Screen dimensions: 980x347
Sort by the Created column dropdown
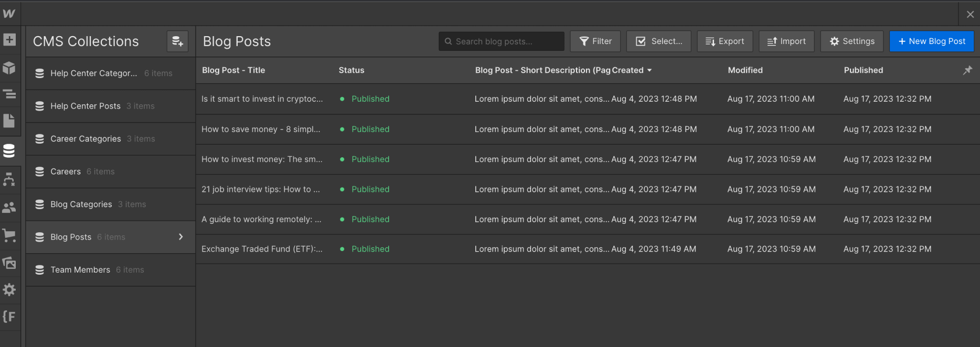pos(632,70)
